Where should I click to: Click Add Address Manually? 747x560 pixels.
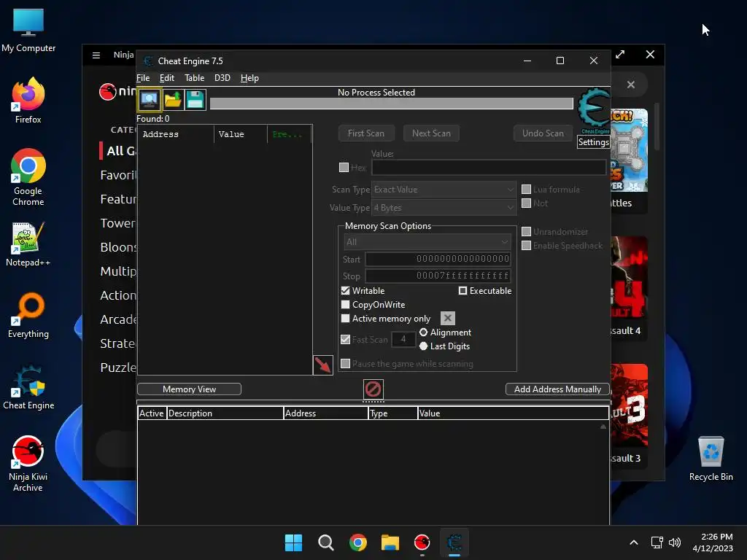click(557, 389)
